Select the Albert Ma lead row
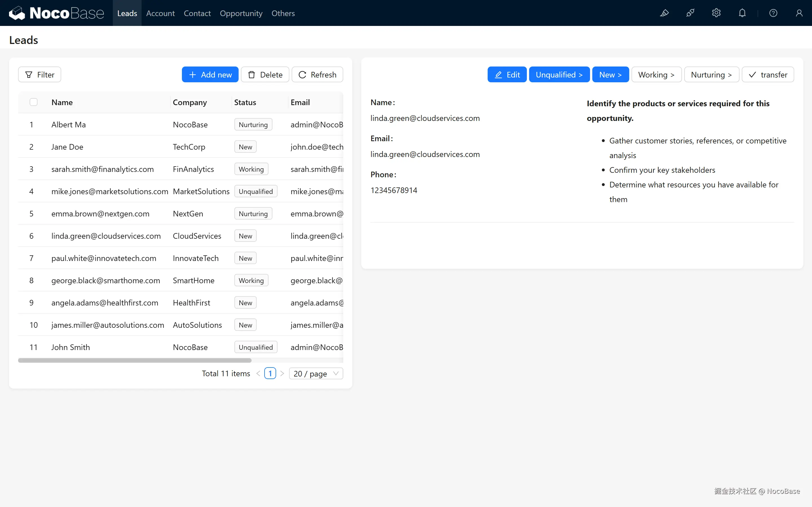The image size is (812, 507). tap(69, 124)
